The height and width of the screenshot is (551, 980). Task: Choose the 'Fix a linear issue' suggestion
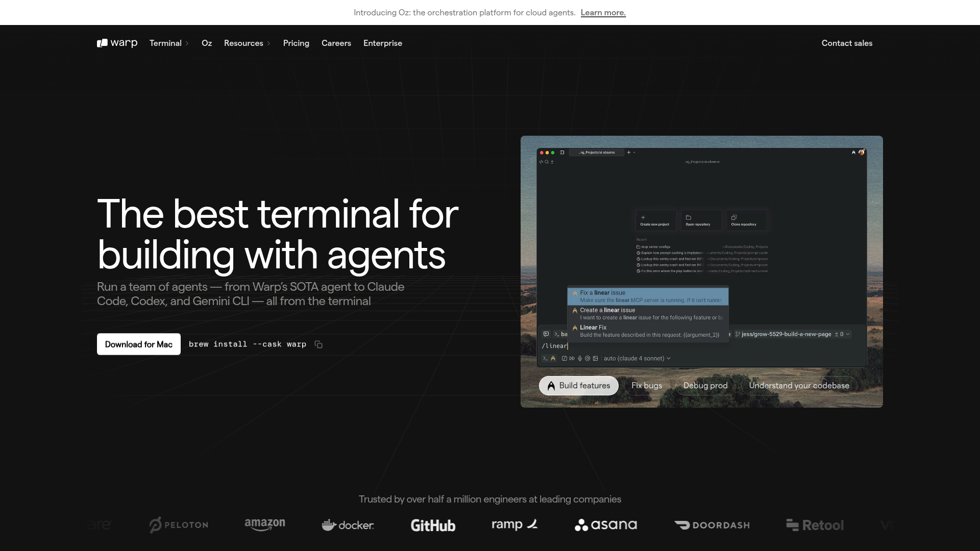648,296
